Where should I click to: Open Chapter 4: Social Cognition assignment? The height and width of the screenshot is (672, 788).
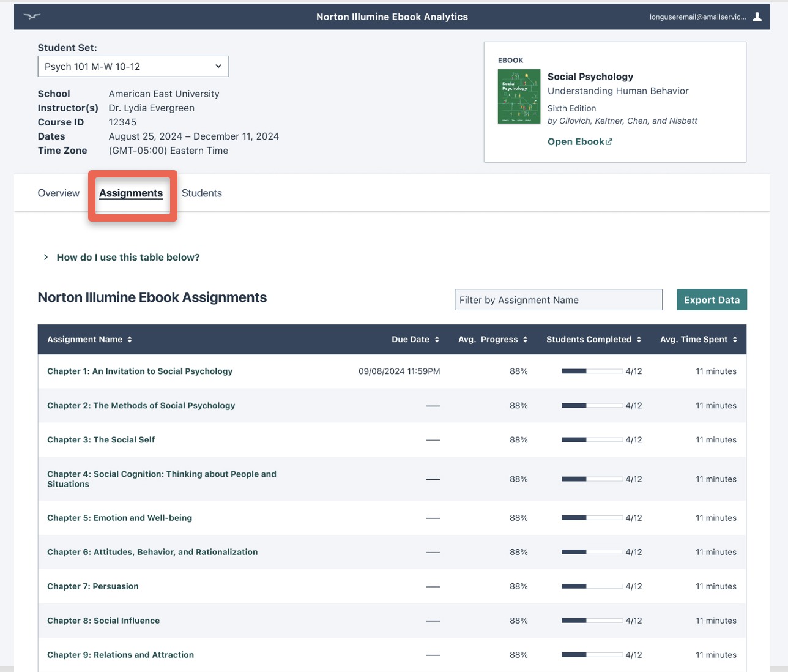coord(162,479)
